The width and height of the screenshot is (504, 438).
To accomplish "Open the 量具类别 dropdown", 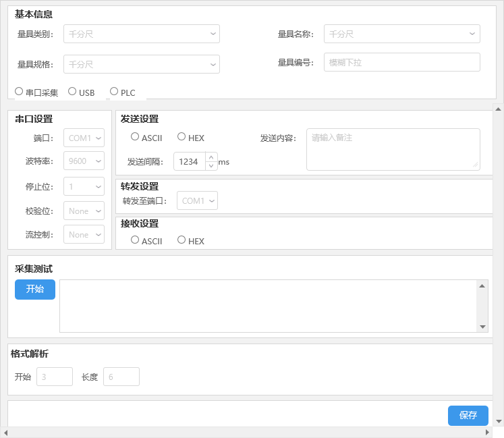I will pos(142,34).
